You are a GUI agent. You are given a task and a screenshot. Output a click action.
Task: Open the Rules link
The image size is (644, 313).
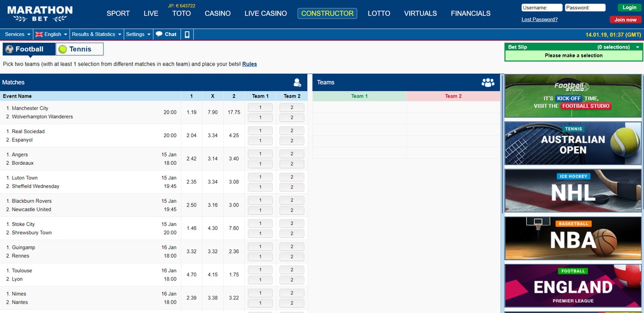click(249, 64)
